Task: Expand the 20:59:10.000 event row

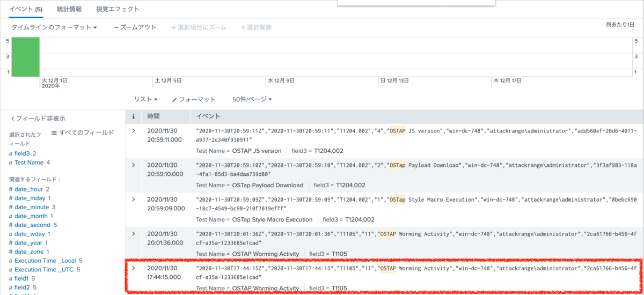Action: point(134,165)
